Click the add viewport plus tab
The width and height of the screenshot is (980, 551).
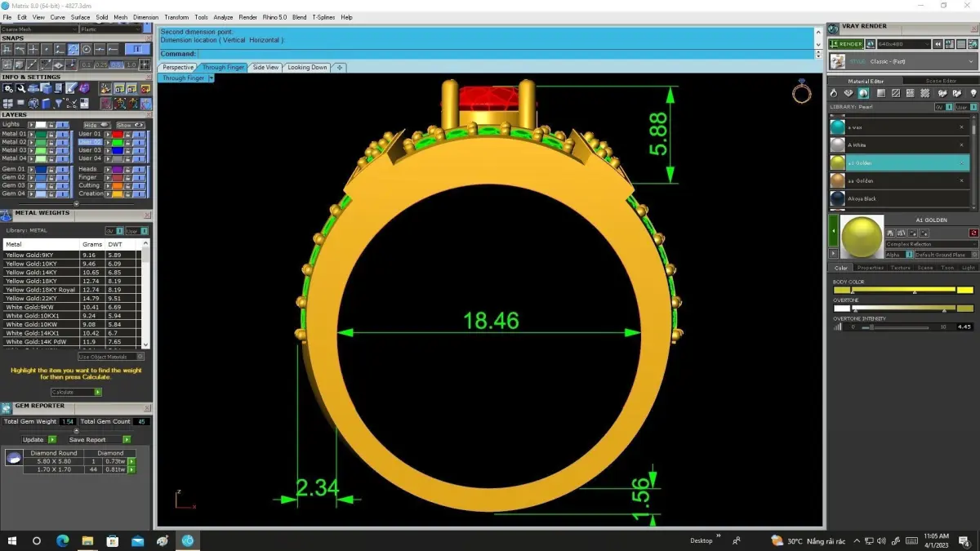coord(340,68)
